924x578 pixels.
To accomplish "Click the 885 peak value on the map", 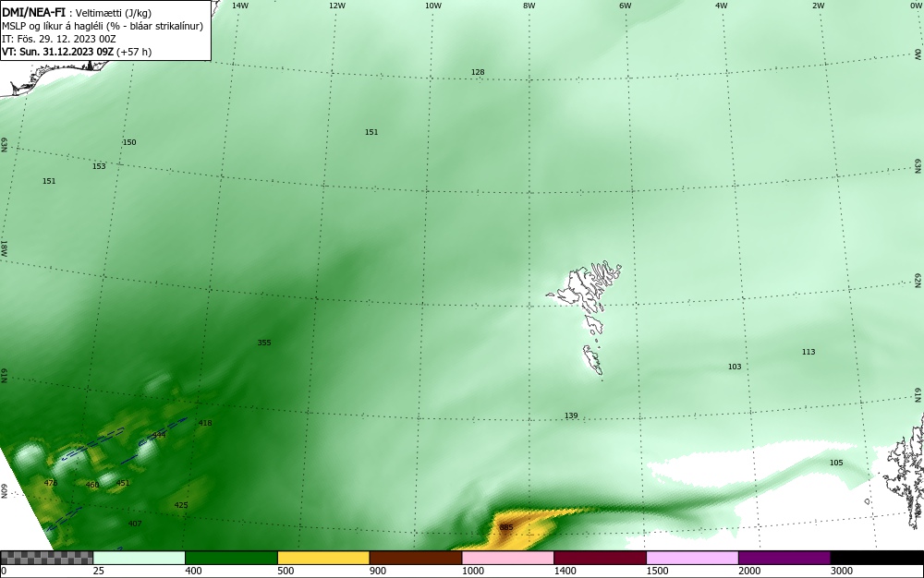I will (506, 527).
